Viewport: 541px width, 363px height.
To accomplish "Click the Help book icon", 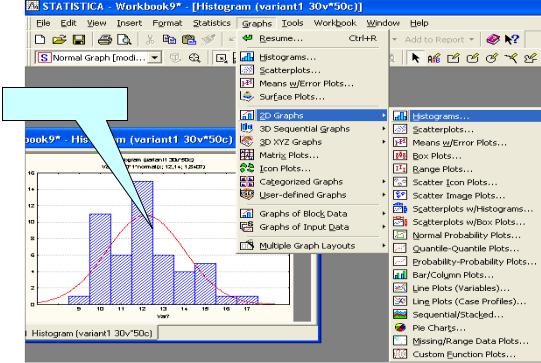I will pyautogui.click(x=493, y=39).
